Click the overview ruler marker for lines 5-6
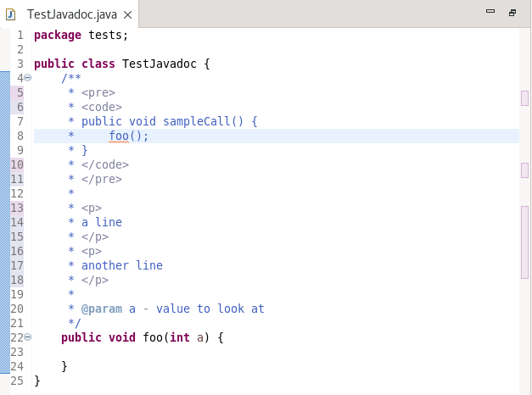The image size is (532, 395). pos(524,98)
